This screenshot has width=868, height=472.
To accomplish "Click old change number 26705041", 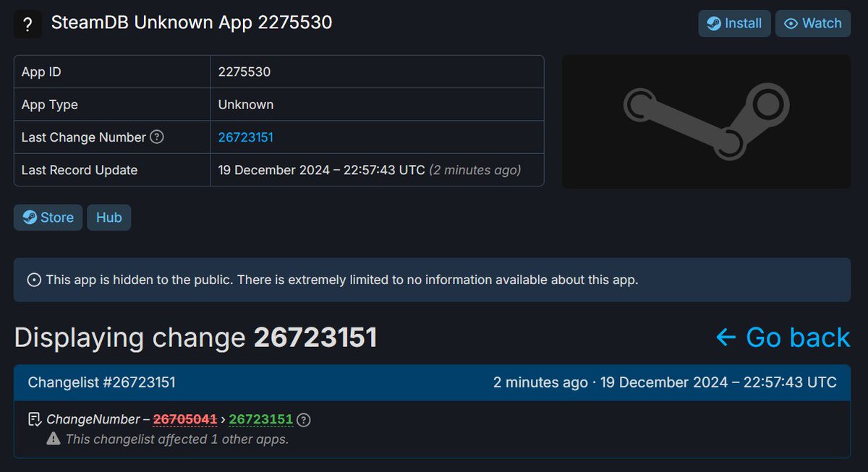I will [185, 419].
